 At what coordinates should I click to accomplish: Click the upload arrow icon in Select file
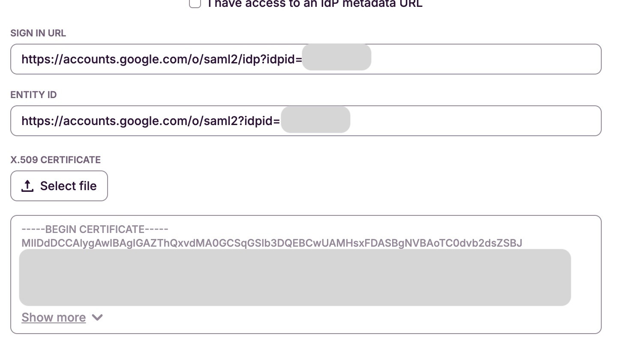pyautogui.click(x=27, y=186)
